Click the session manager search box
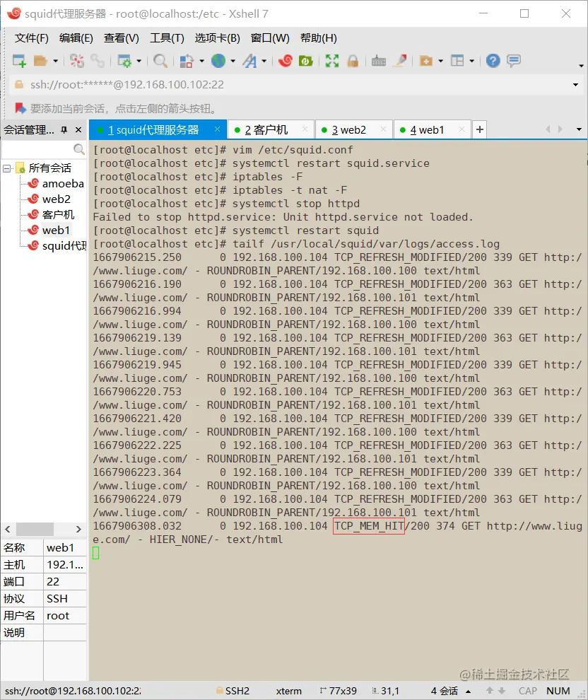588x700 pixels. [43, 148]
